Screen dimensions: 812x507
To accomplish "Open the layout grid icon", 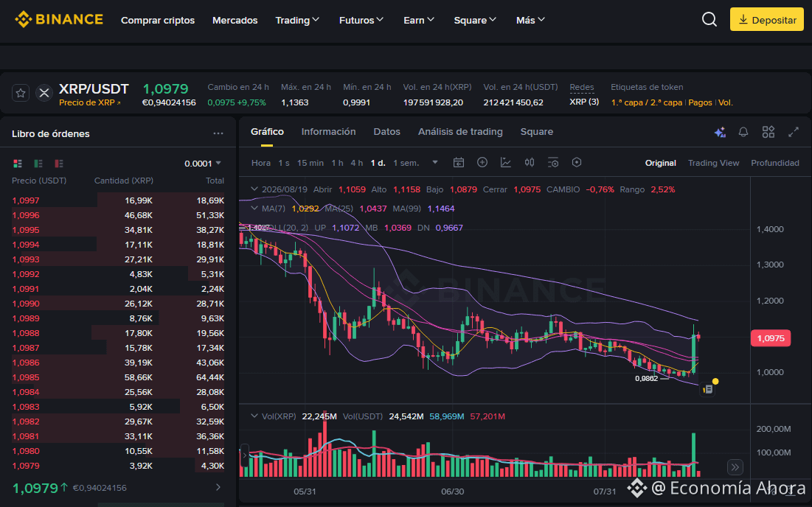I will point(768,132).
